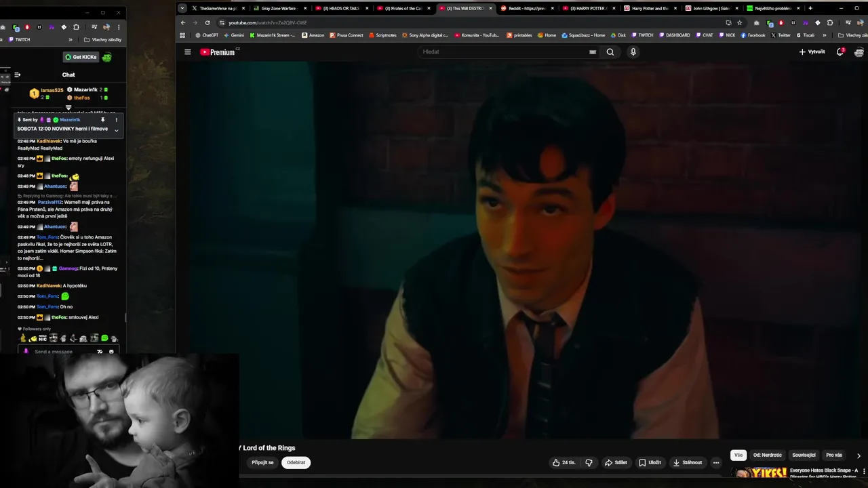Go to YouTube Premium home logo
The width and height of the screenshot is (868, 488).
coord(218,52)
